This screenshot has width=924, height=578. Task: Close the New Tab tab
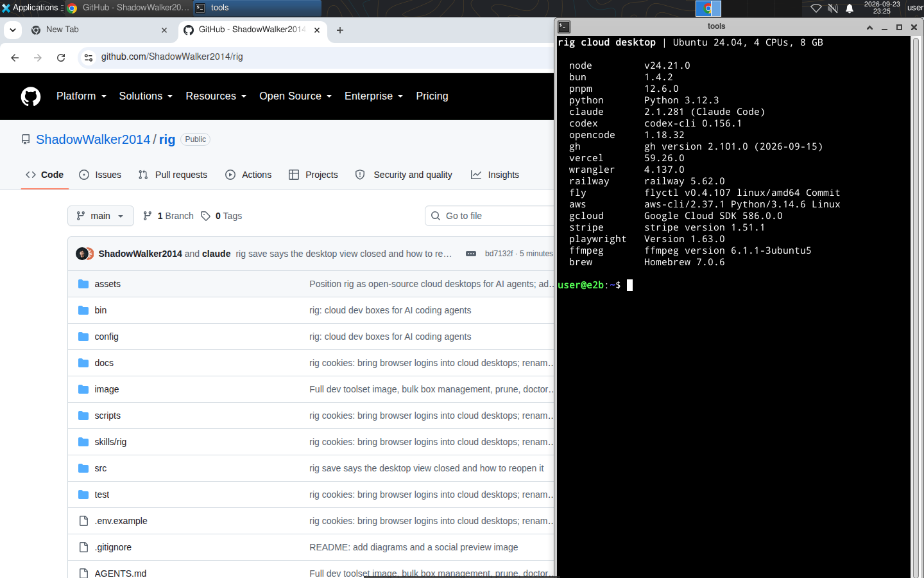(x=164, y=30)
